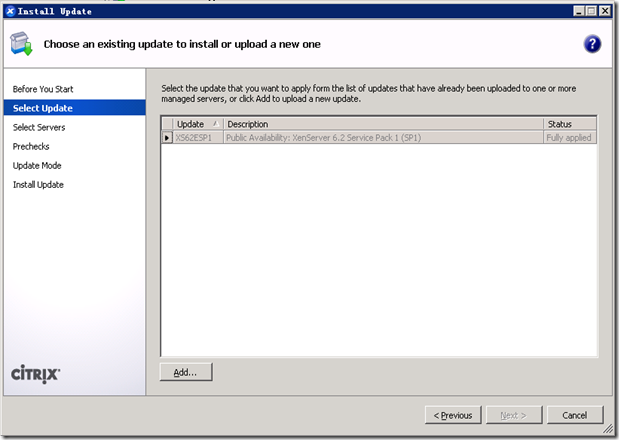This screenshot has height=440, width=619.
Task: Click the Fully applied status cell
Action: coord(570,138)
